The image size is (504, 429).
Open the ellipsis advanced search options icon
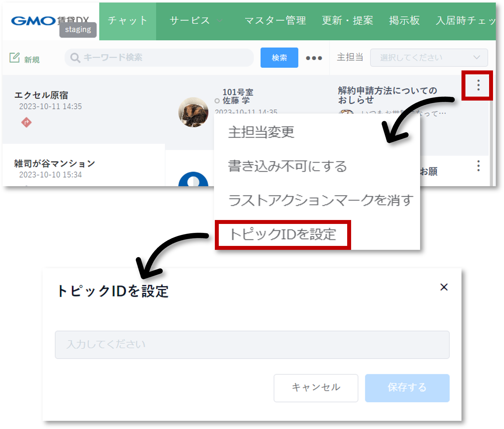click(314, 58)
